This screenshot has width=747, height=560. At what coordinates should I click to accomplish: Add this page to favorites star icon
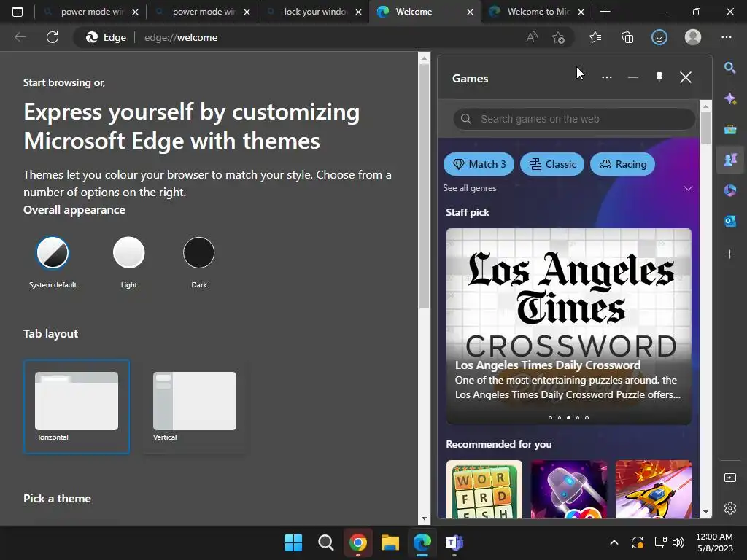(x=558, y=37)
